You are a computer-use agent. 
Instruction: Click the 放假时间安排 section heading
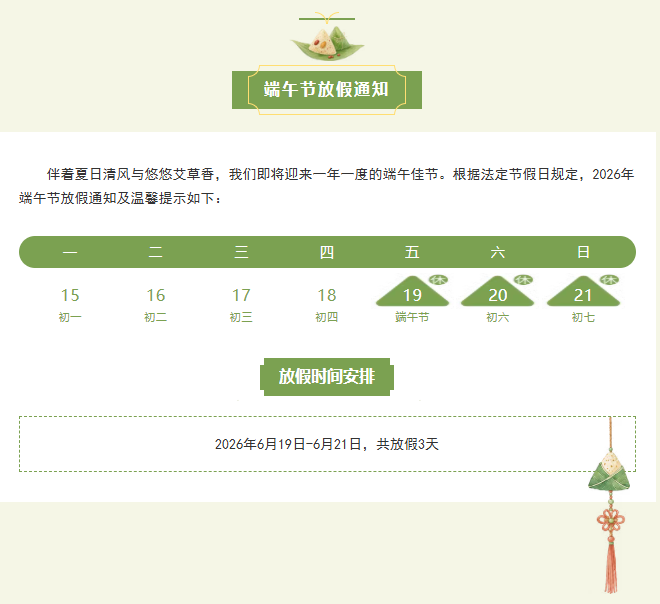point(327,377)
